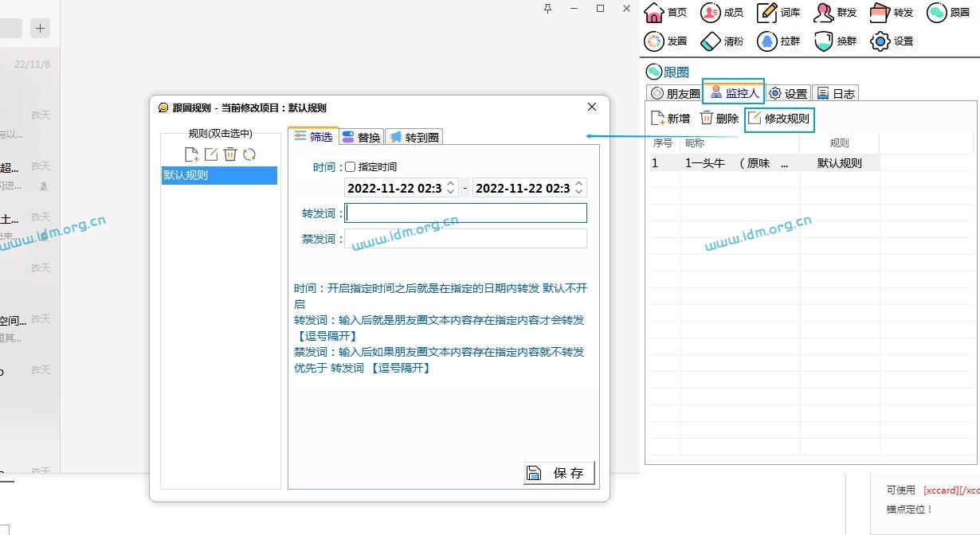Click end datetime stepper arrows
This screenshot has height=535, width=980.
click(578, 188)
